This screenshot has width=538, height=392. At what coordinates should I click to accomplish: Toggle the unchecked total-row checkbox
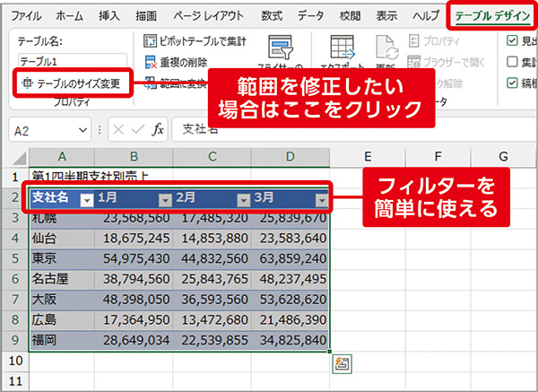(x=512, y=62)
